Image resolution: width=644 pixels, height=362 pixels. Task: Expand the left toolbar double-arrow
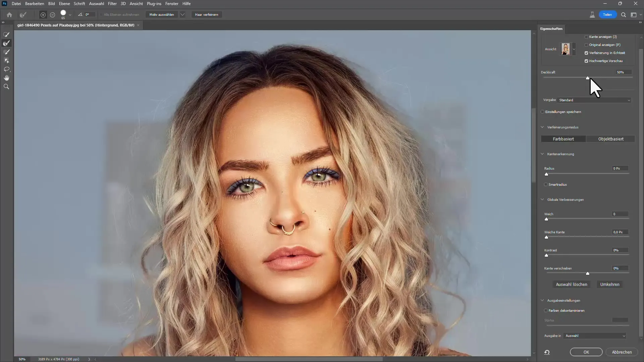pyautogui.click(x=3, y=22)
